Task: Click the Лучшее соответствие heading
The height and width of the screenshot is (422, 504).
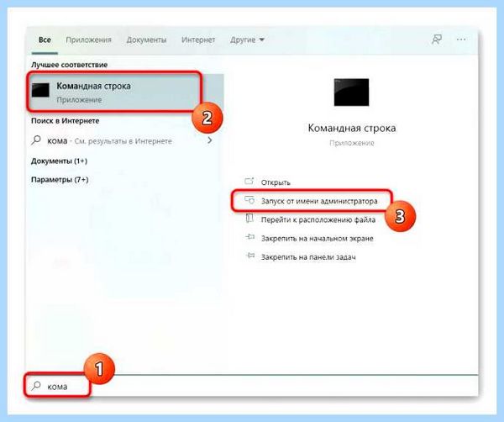Action: (69, 65)
